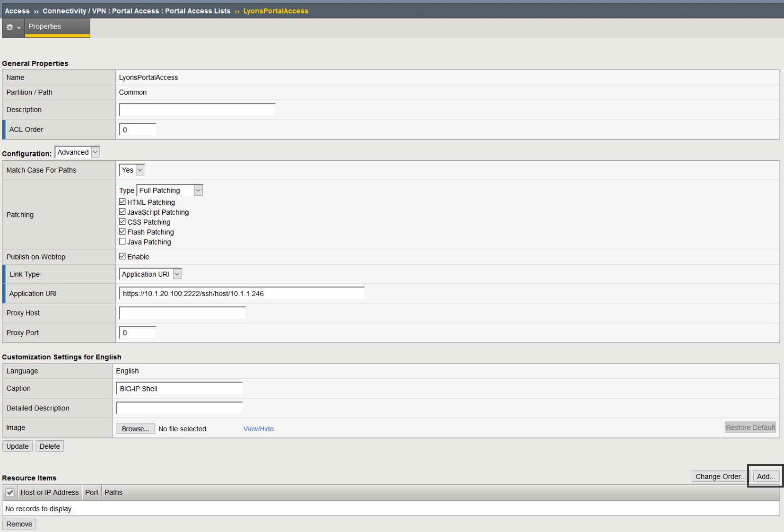Click the Change Order button
Image resolution: width=784 pixels, height=532 pixels.
720,476
